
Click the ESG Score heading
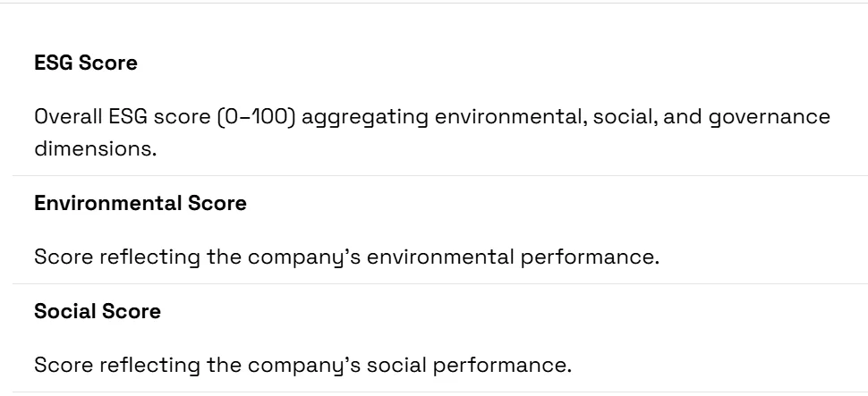pos(86,63)
